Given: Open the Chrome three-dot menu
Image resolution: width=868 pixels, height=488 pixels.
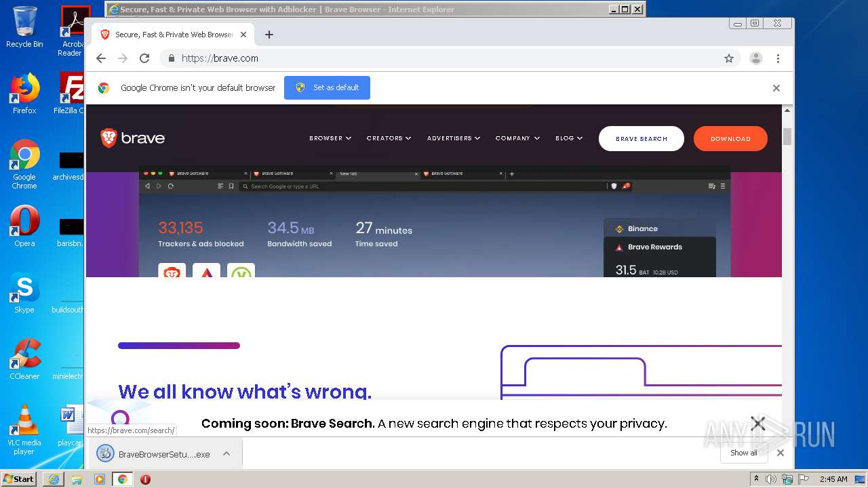Looking at the screenshot, I should coord(778,58).
